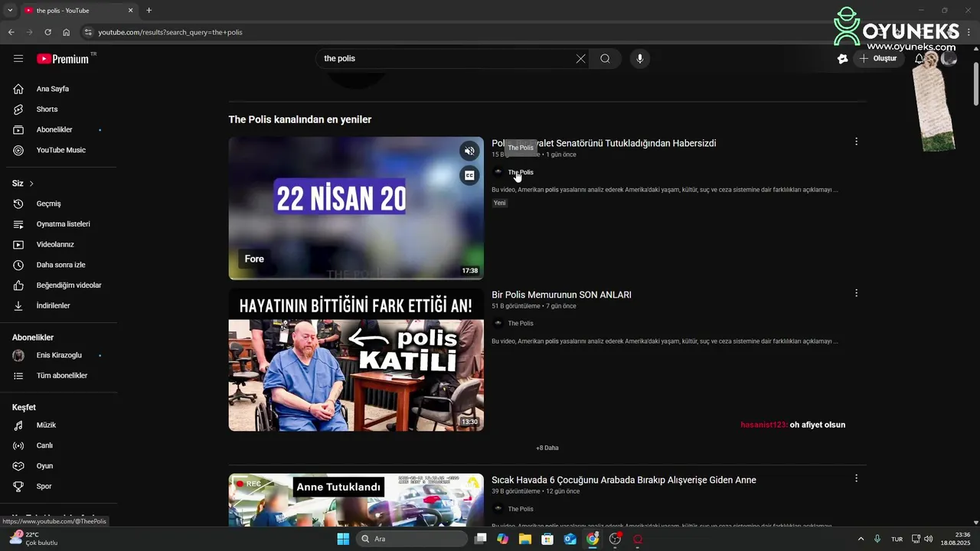
Task: Clear the search box text
Action: [580, 58]
